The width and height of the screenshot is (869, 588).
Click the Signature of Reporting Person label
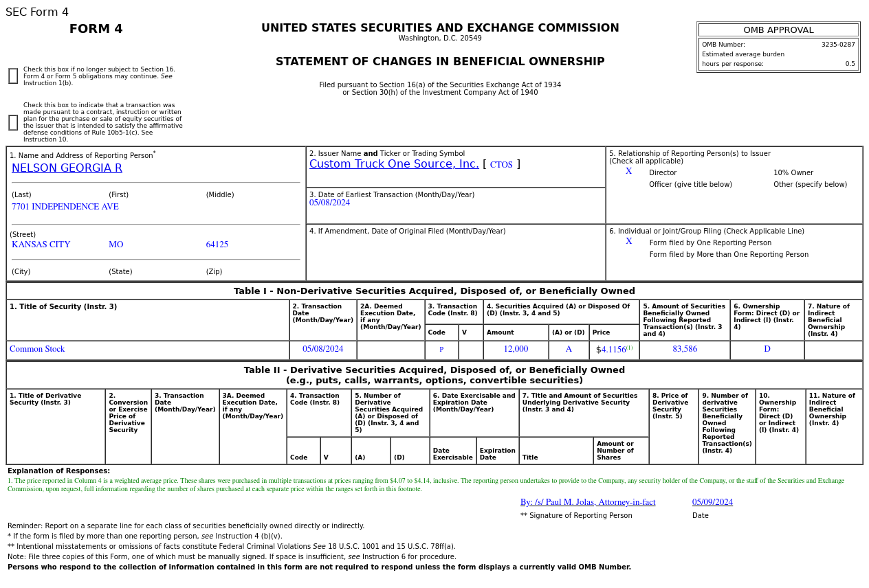coord(576,515)
